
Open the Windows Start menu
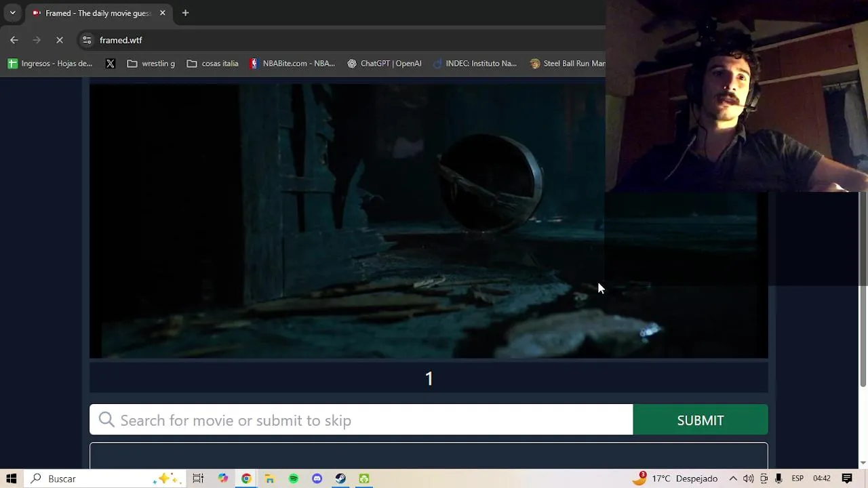(12, 479)
